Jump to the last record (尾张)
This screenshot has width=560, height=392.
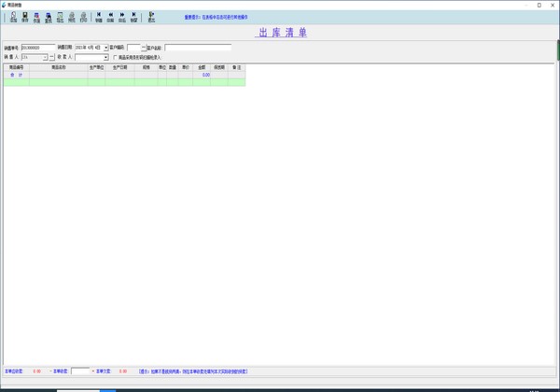(x=133, y=17)
